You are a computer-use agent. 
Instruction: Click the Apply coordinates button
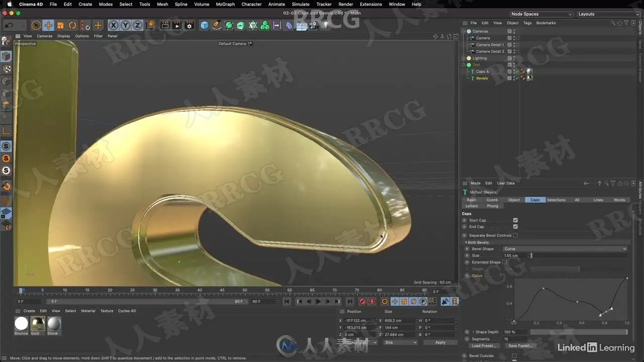[x=440, y=342]
